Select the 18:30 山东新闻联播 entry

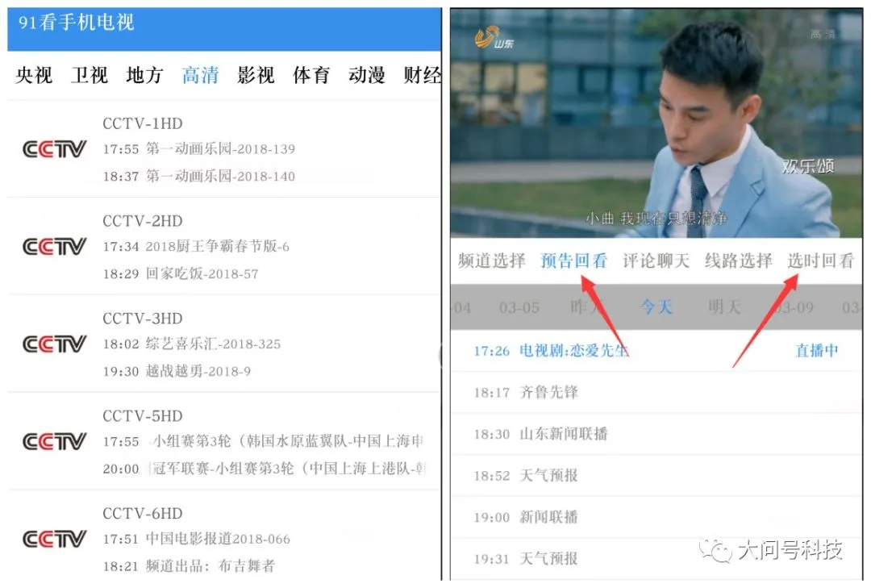tap(656, 434)
